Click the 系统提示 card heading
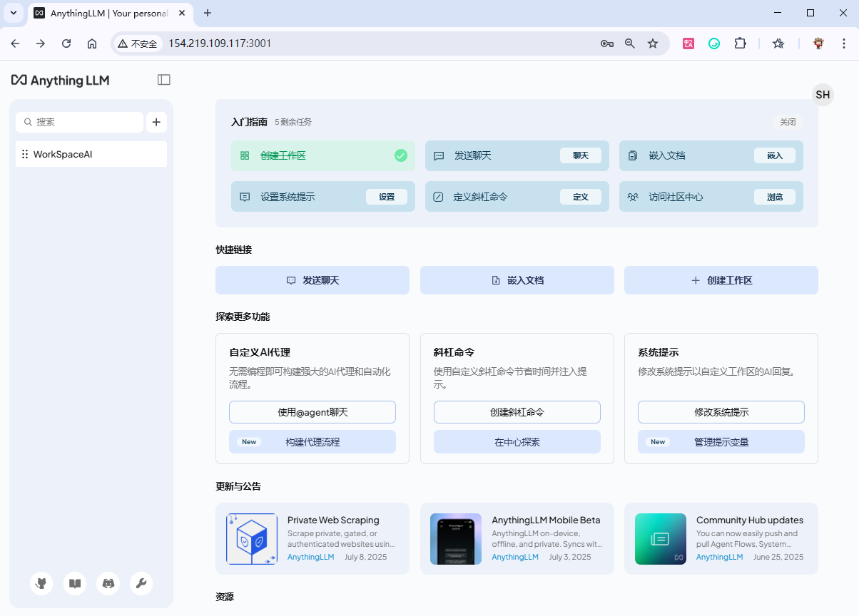The image size is (859, 616). (x=658, y=352)
